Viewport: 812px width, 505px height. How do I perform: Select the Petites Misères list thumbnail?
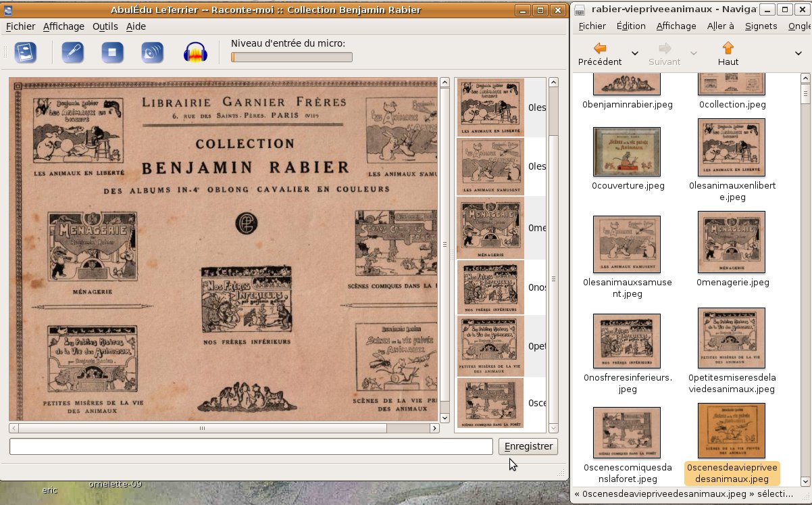490,346
